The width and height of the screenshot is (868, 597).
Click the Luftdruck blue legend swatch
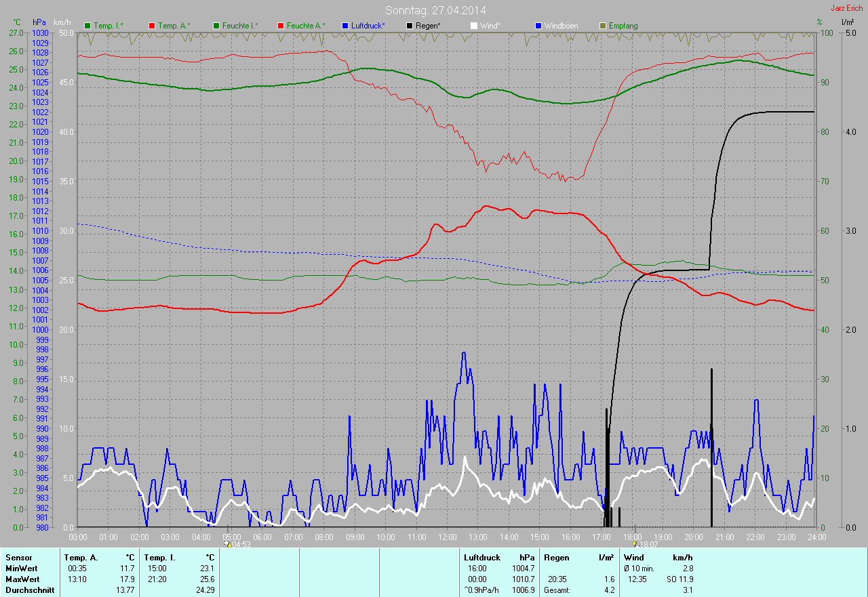coord(345,26)
